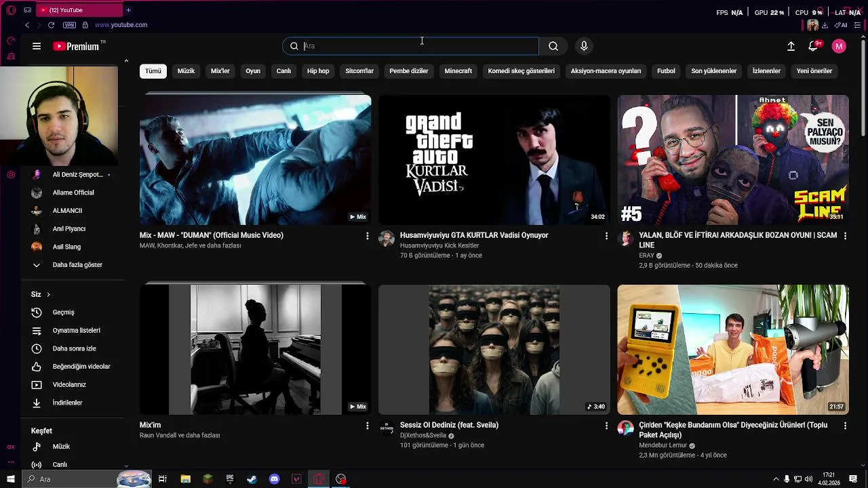Viewport: 868px width, 488px height.
Task: Select the Hip hop filter chip
Action: (318, 71)
